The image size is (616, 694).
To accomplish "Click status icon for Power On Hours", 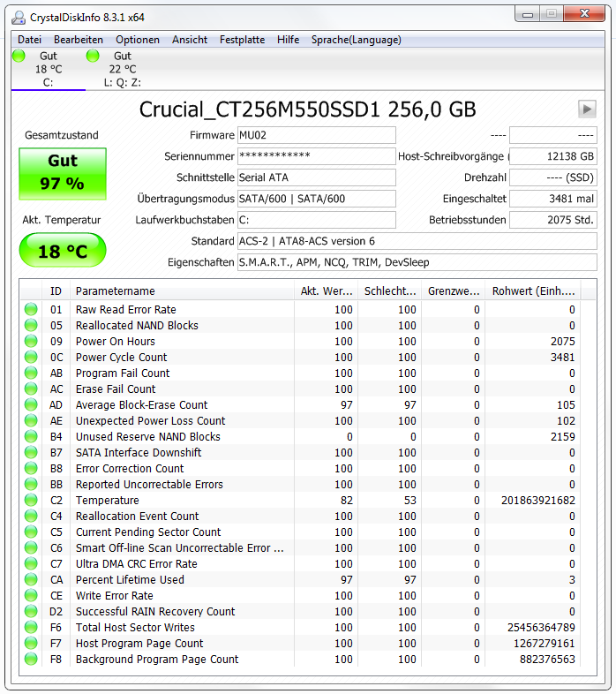I will pyautogui.click(x=31, y=341).
